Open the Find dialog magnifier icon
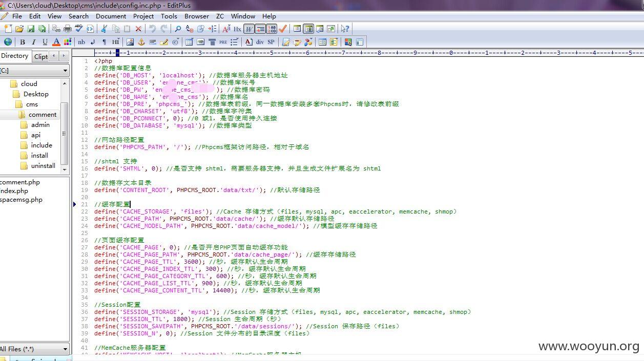This screenshot has width=644, height=361. pyautogui.click(x=178, y=29)
